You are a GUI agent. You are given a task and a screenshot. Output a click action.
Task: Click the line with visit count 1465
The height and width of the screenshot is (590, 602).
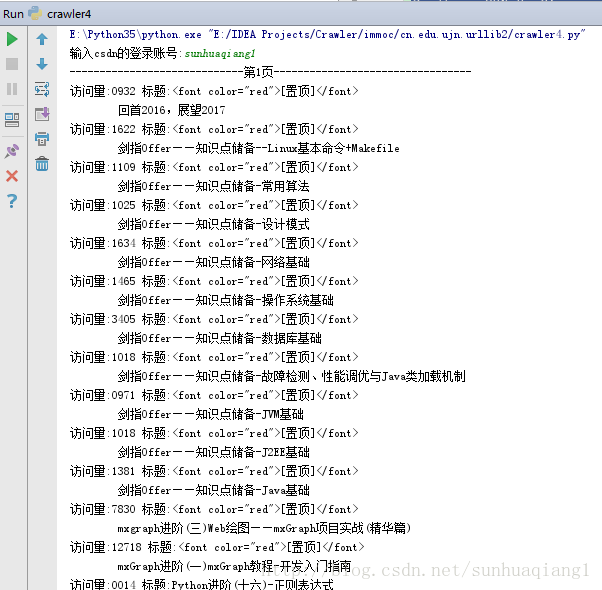214,281
